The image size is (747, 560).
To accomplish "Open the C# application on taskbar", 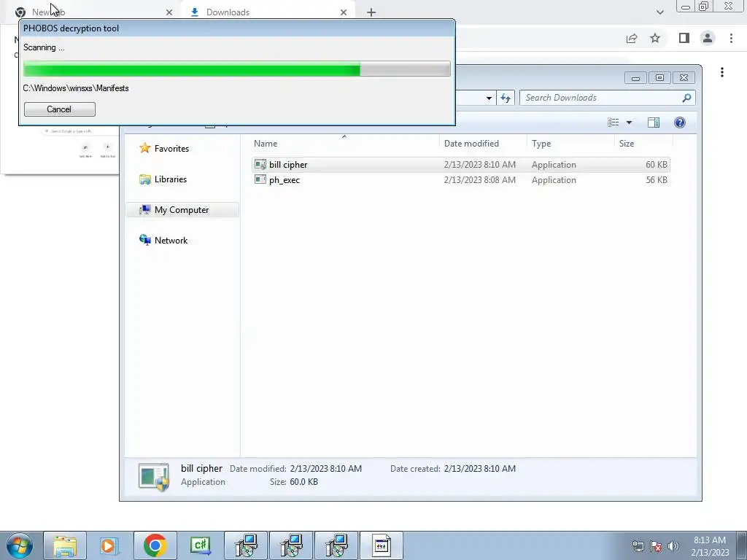I will (201, 545).
